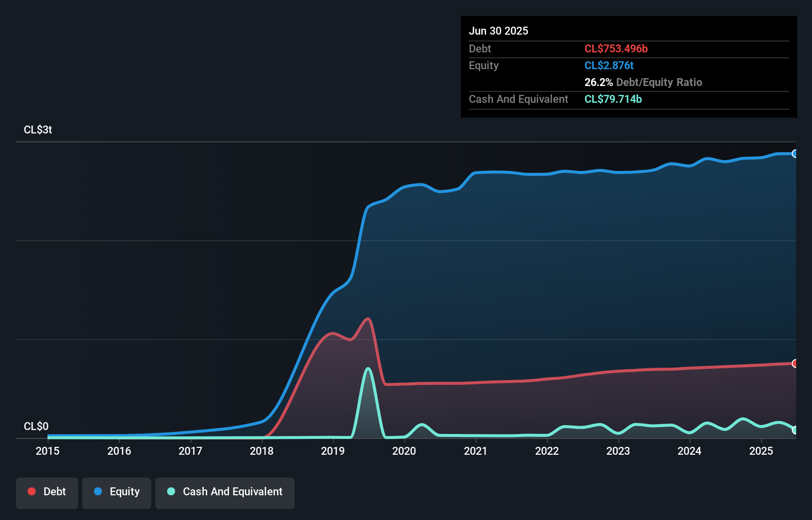Click the teal Cash endpoint marker
Screen dimensions: 812x520
[x=795, y=430]
